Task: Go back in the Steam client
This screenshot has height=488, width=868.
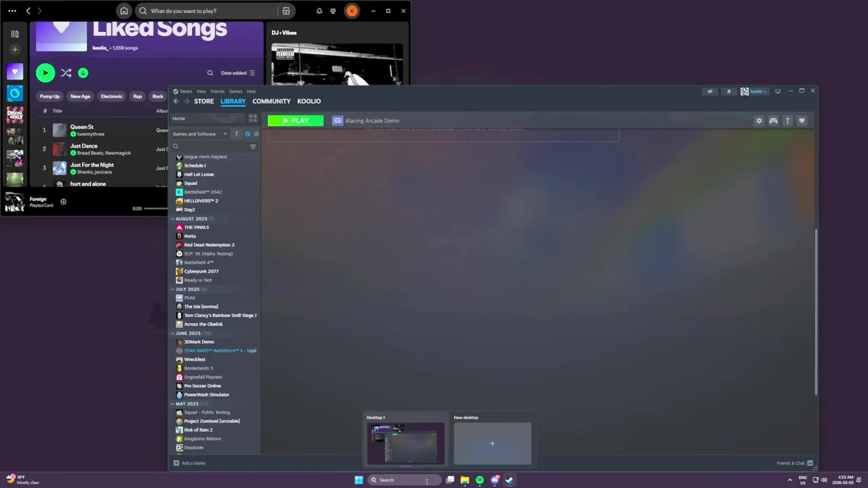Action: [x=176, y=101]
